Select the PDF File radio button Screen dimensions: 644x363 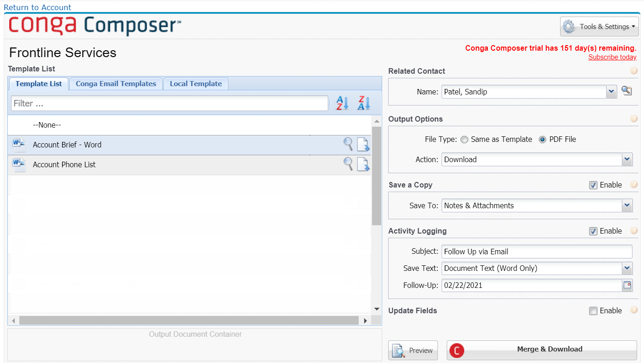(542, 139)
